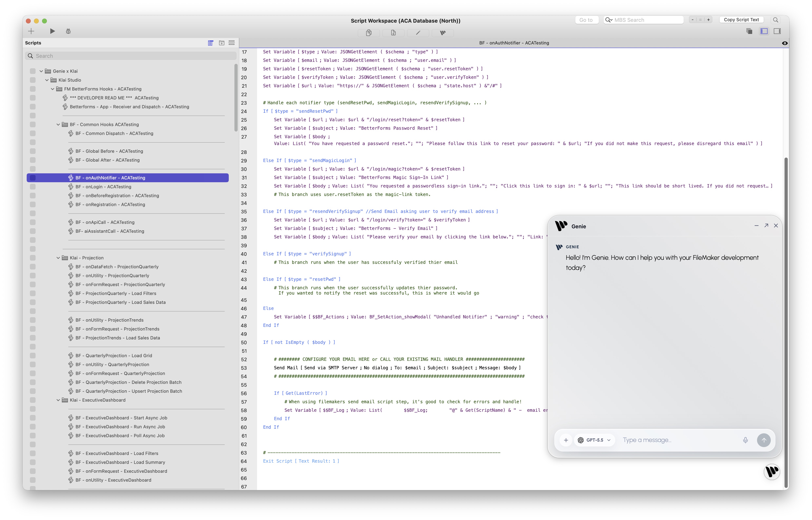The width and height of the screenshot is (812, 520).
Task: Collapse the Klai - Projection folder
Action: [58, 258]
